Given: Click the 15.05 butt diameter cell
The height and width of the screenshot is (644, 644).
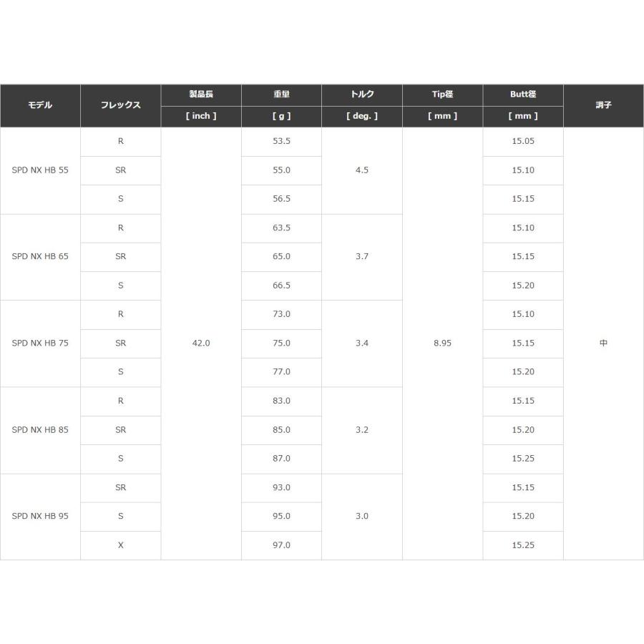Looking at the screenshot, I should 523,142.
